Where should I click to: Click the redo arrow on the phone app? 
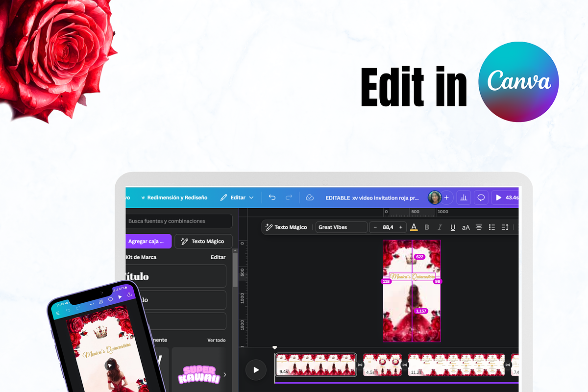click(x=78, y=307)
